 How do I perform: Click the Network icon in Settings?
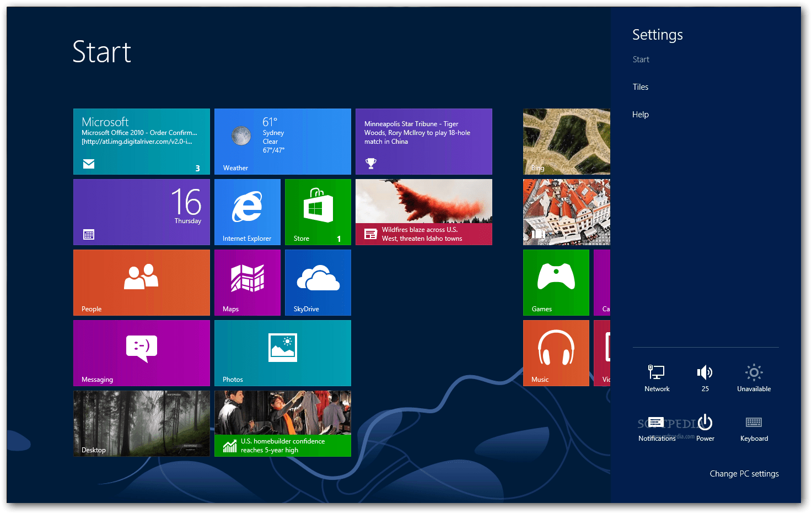[x=657, y=372]
